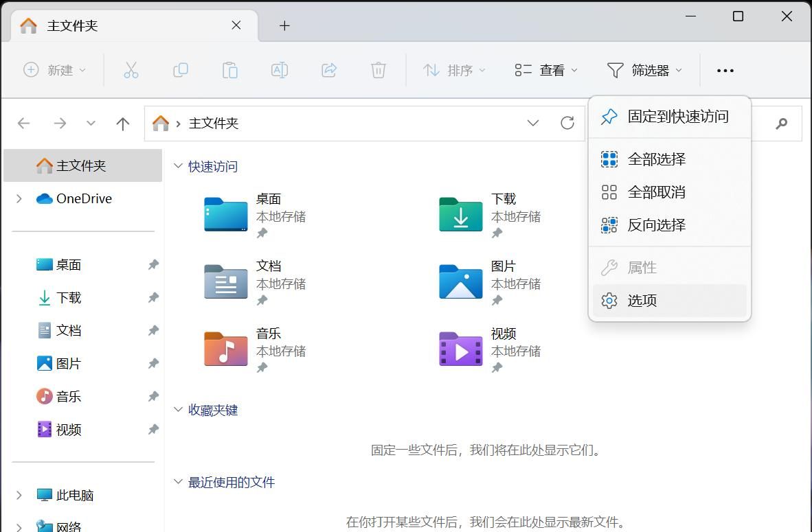Click the Copy icon in toolbar

(180, 70)
